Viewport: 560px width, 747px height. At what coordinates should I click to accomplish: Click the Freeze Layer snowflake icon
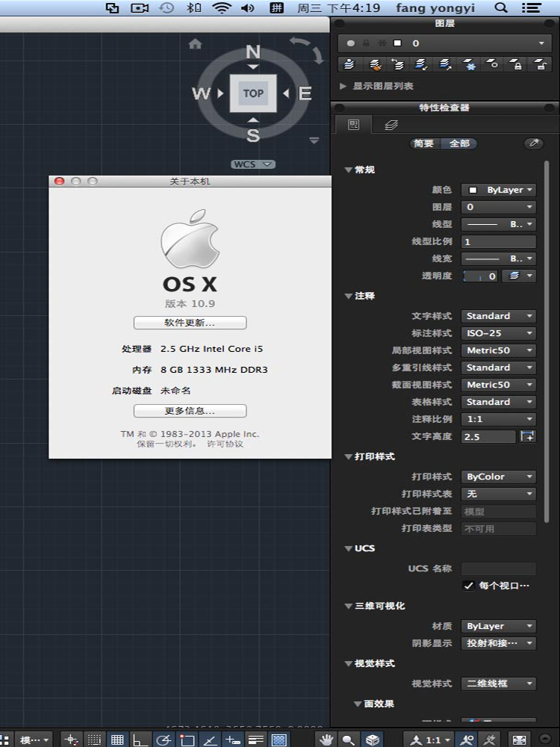point(470,63)
